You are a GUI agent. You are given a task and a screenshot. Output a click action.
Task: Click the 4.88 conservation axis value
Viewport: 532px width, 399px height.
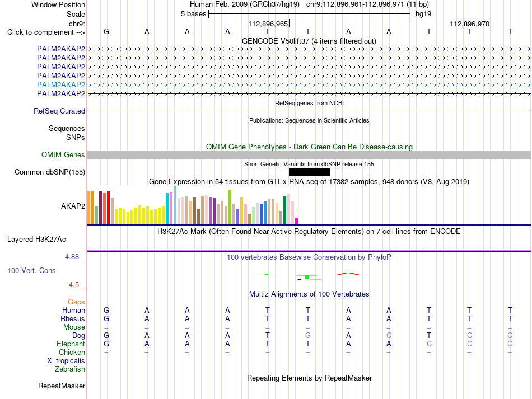(x=72, y=257)
